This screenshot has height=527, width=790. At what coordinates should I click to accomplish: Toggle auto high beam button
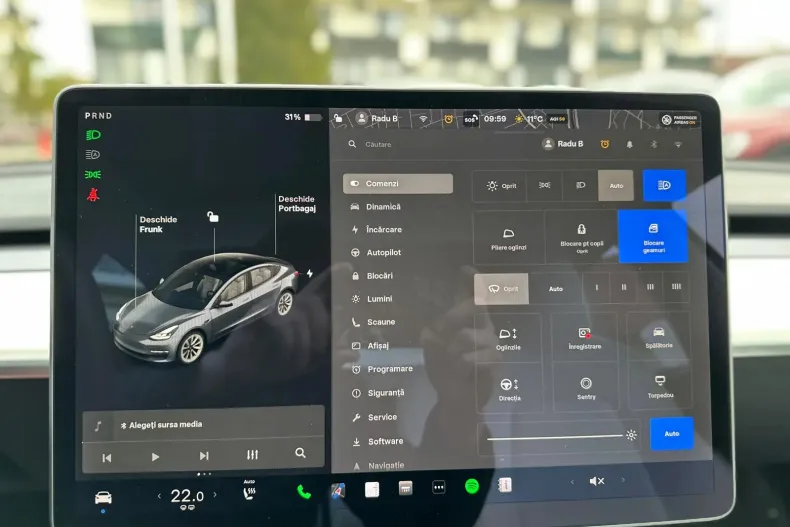664,185
